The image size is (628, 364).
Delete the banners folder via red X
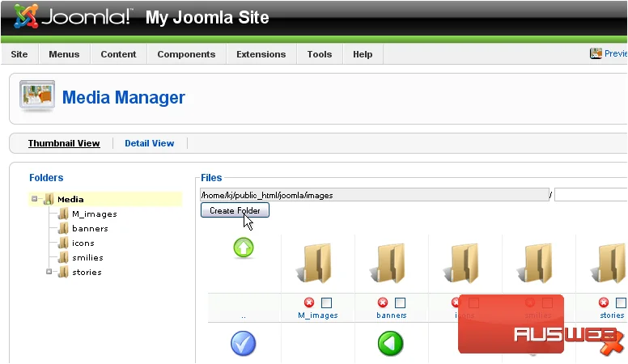[x=383, y=303]
